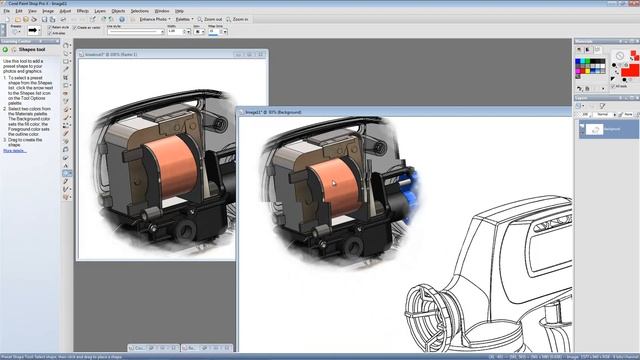Pick the magenta swatch in Materials palette
Image resolution: width=640 pixels, height=360 pixels.
click(x=578, y=71)
